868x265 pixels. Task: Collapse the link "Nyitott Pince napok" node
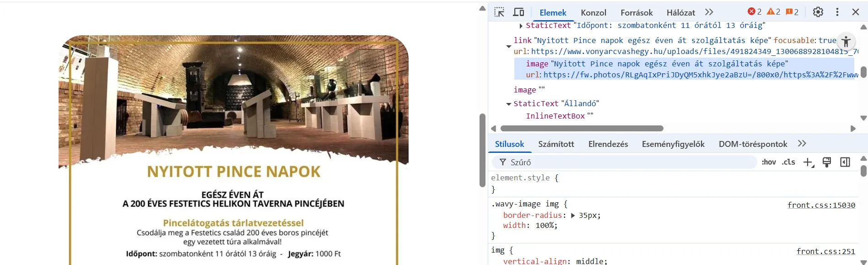[x=508, y=46]
